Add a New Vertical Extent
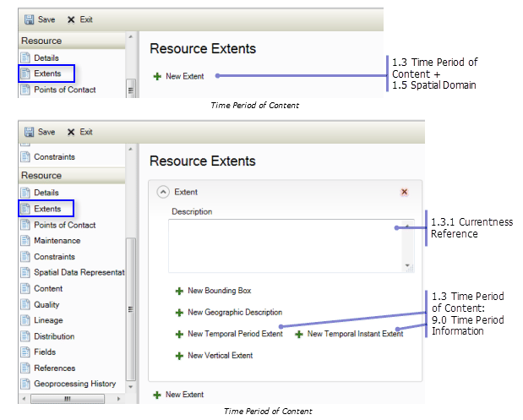Viewport: 523px width, 420px height. tap(214, 356)
